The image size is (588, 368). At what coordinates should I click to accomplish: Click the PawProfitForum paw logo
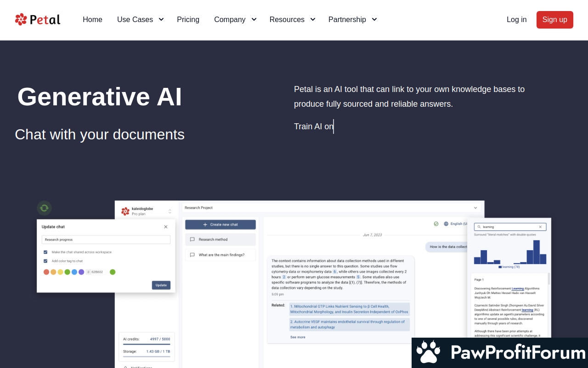click(428, 353)
